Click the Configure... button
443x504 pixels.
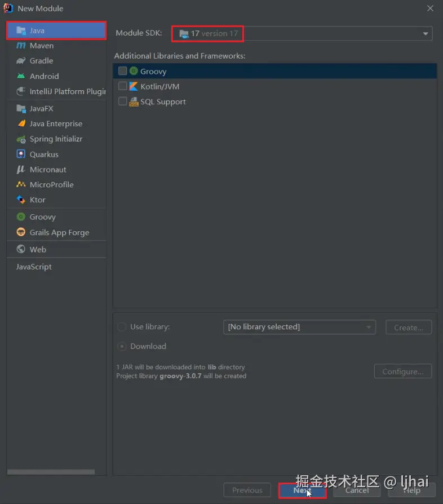tap(403, 372)
